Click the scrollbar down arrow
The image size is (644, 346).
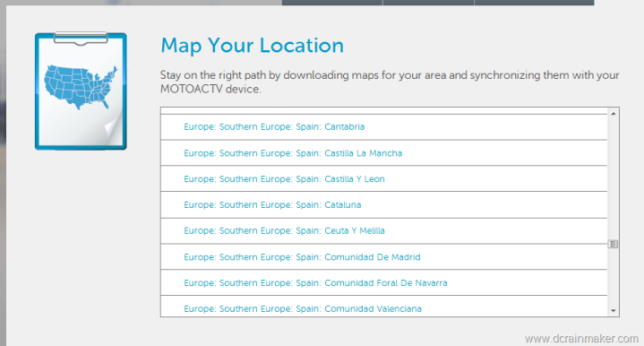614,311
